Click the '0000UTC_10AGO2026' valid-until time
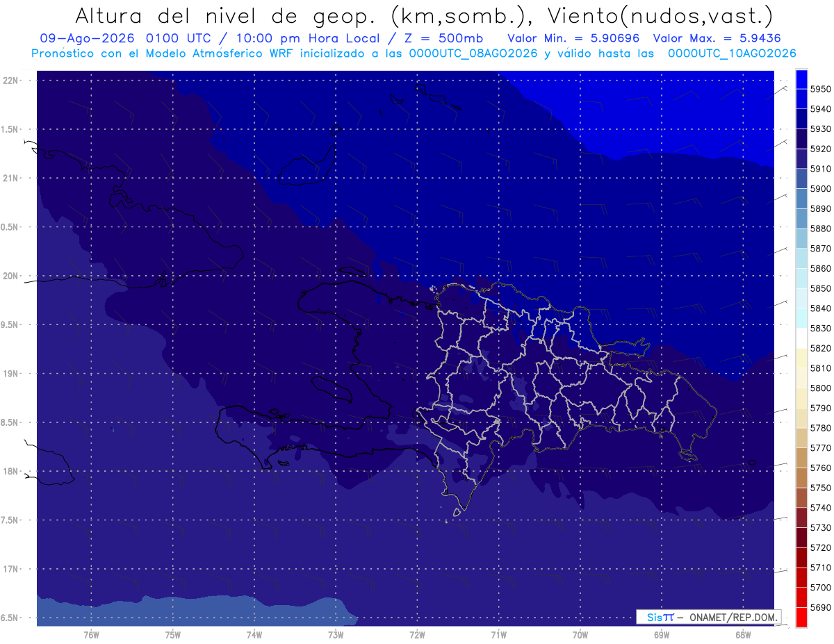The height and width of the screenshot is (644, 834). coord(732,53)
